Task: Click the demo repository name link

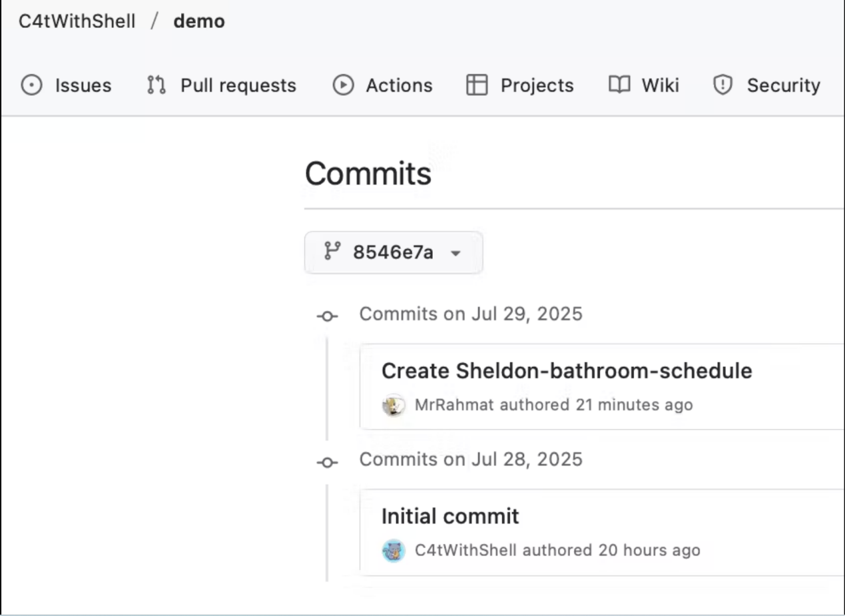Action: click(x=199, y=21)
